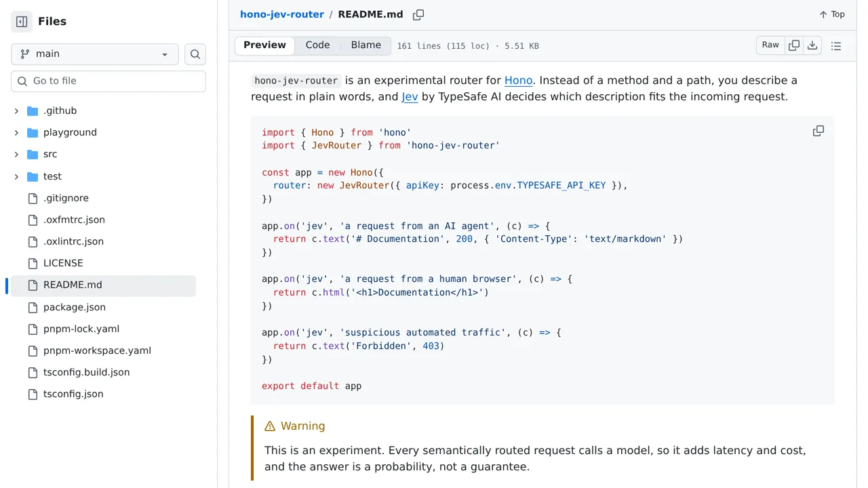The height and width of the screenshot is (488, 868).
Task: Open pnpm-workspace.yaml file
Action: [x=103, y=350]
